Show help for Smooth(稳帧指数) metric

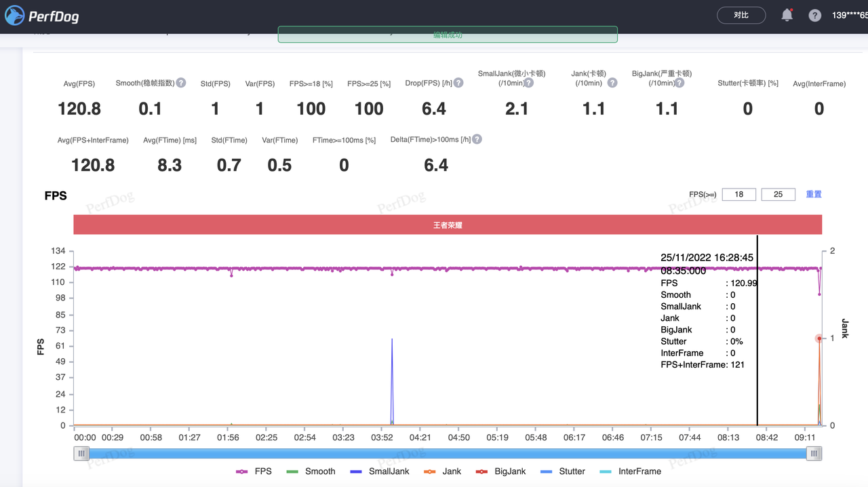coord(181,83)
